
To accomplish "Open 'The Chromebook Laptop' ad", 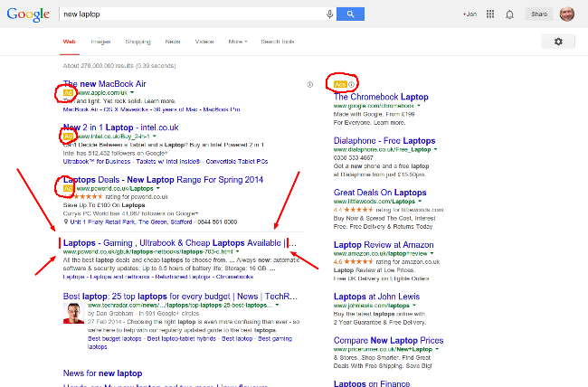I will point(381,97).
